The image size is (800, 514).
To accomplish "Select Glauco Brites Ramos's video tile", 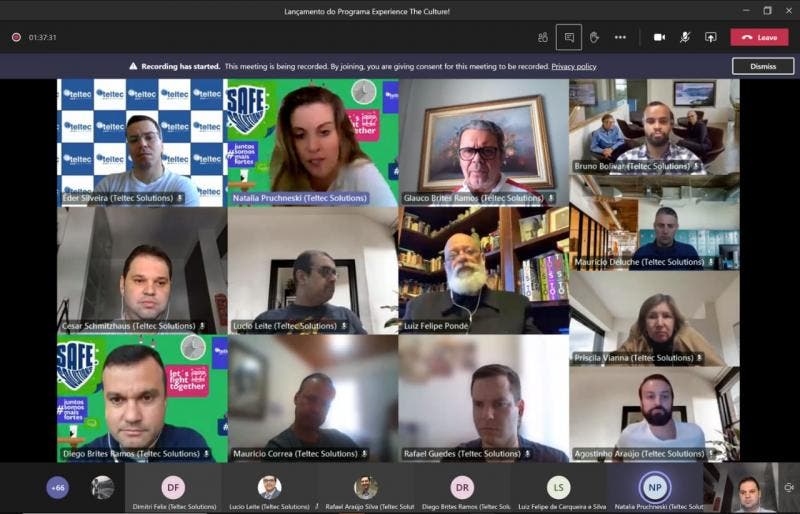I will click(484, 142).
